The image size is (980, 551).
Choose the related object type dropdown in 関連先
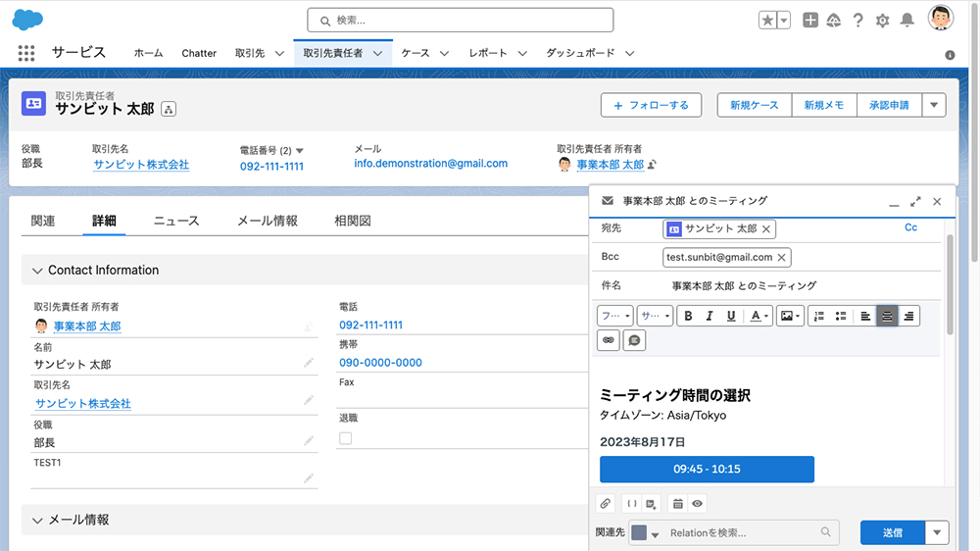pyautogui.click(x=645, y=533)
